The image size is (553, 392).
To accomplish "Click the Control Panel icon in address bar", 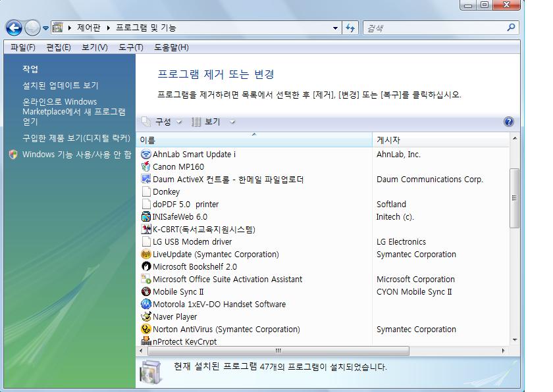I will pos(58,28).
